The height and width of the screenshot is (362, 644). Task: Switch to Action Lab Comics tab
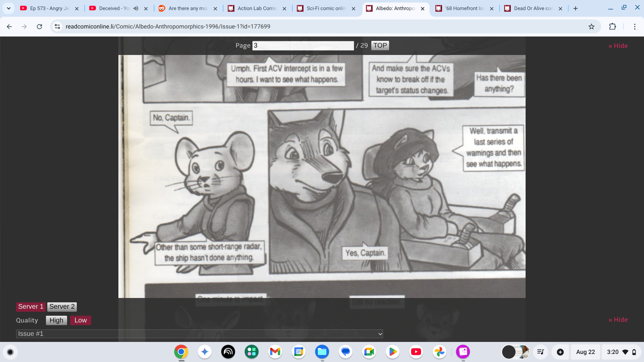tap(257, 8)
